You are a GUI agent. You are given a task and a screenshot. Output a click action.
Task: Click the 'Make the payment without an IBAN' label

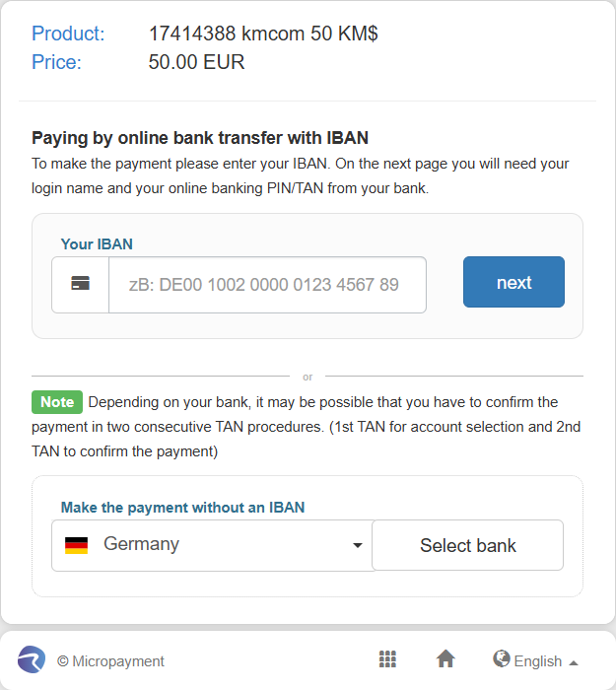point(182,508)
